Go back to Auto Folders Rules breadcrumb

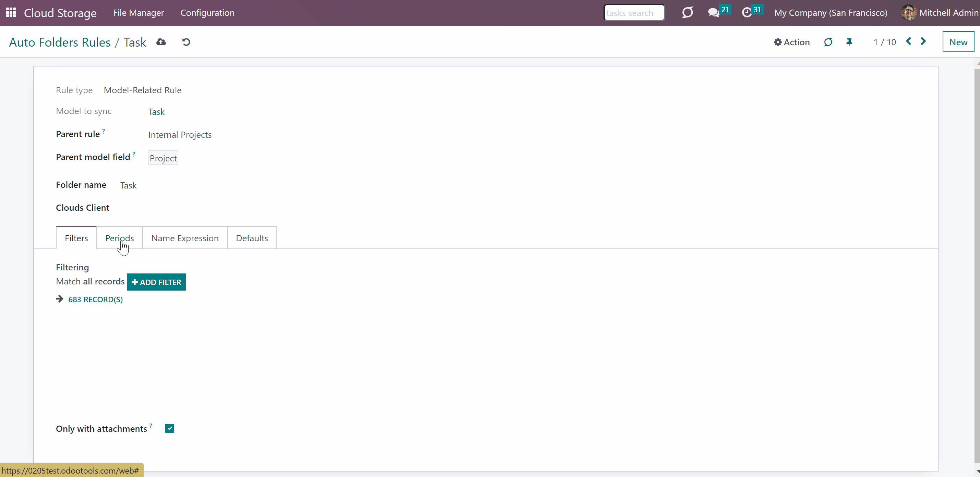(x=60, y=42)
